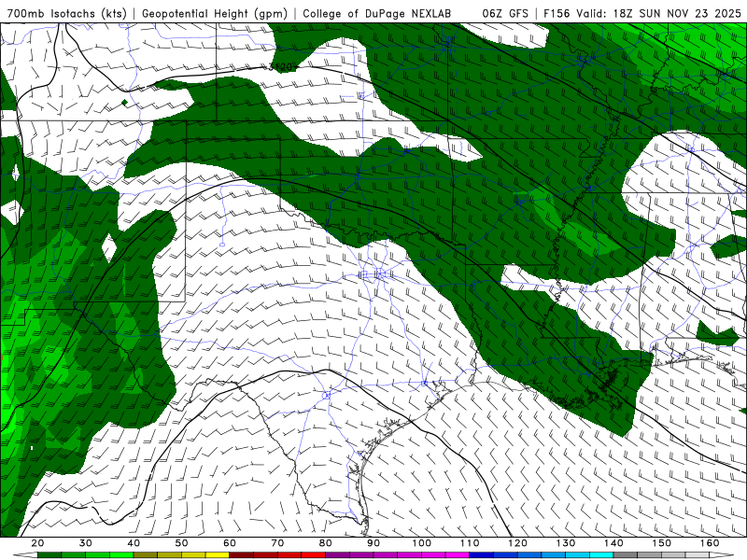Viewport: 747px width, 560px height.
Task: Click the '160' colorbar scale label
Action: 710,543
